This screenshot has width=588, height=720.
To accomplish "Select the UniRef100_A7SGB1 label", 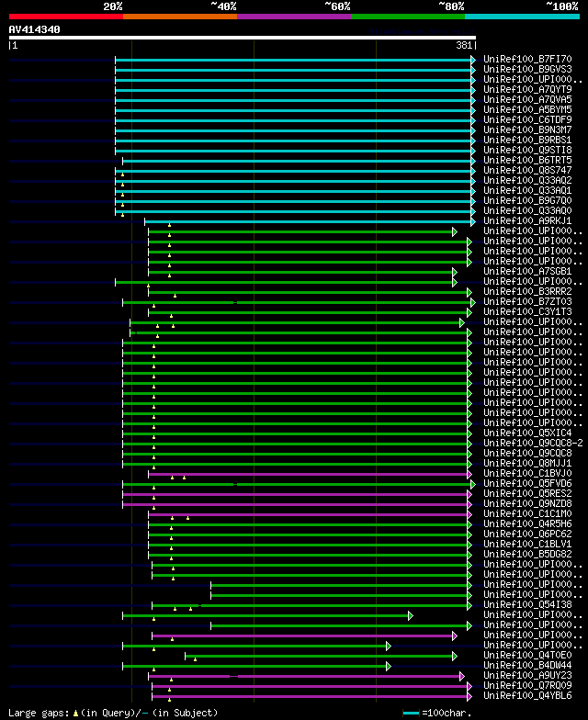I will click(x=527, y=272).
